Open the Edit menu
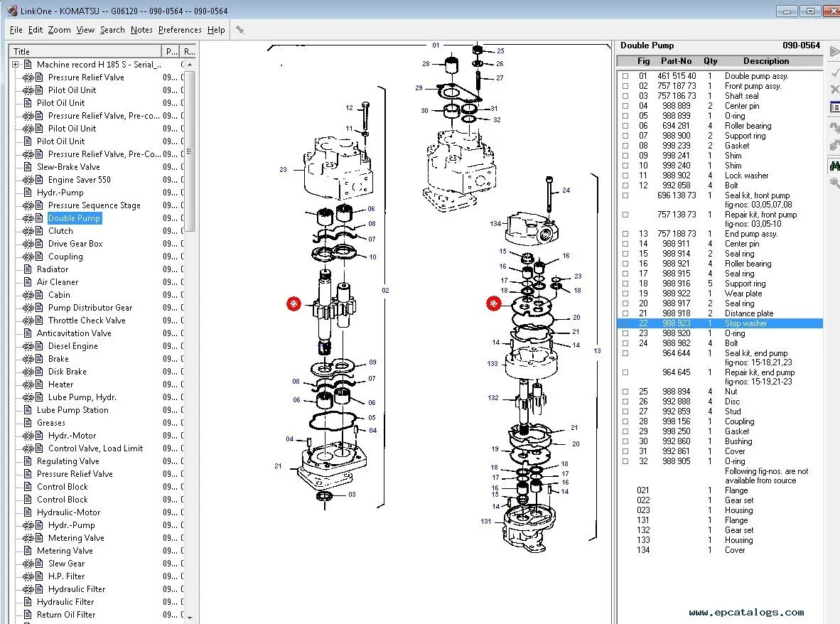Viewport: 840px width, 624px height. (x=36, y=30)
